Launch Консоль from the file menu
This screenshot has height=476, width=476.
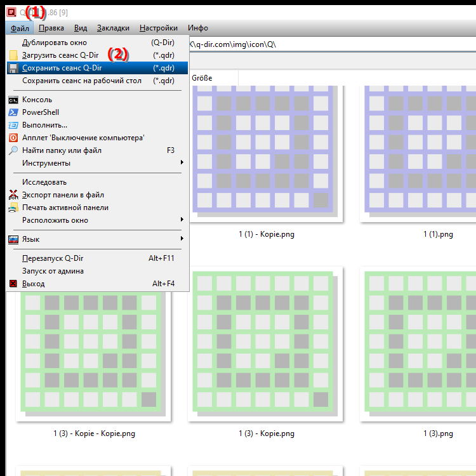98,100
